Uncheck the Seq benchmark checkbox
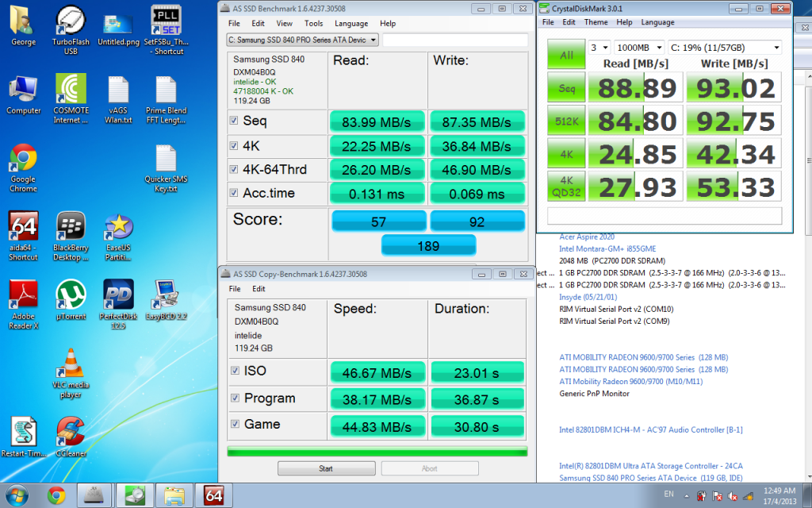The image size is (812, 508). (234, 121)
